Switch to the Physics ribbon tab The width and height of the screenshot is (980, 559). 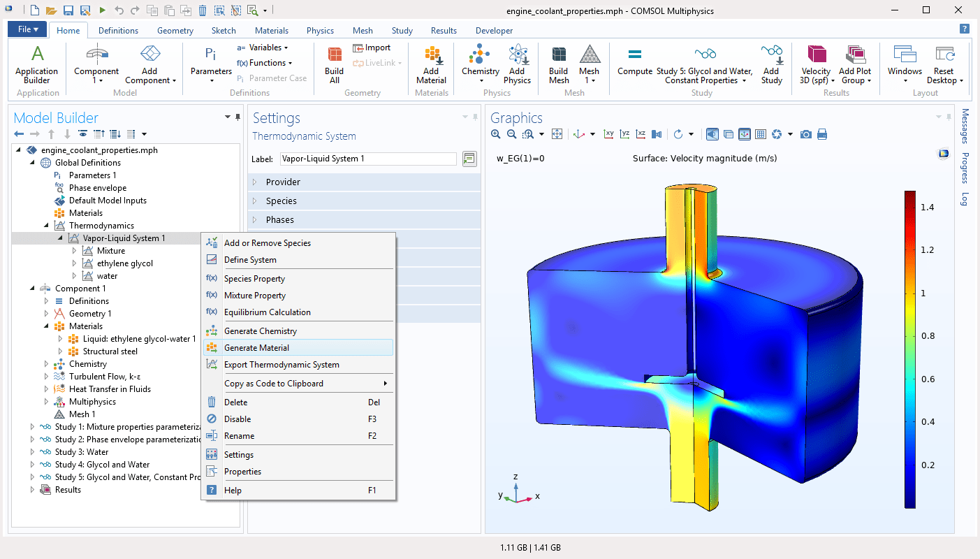tap(320, 30)
